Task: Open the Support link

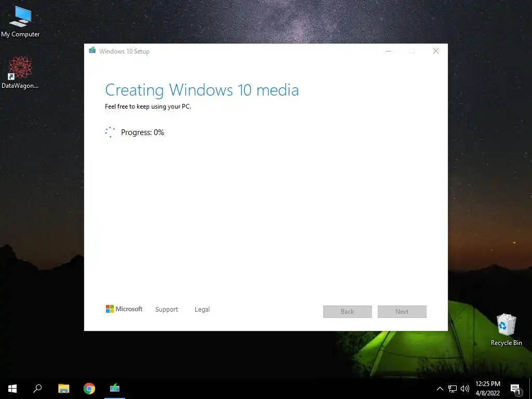Action: tap(167, 310)
